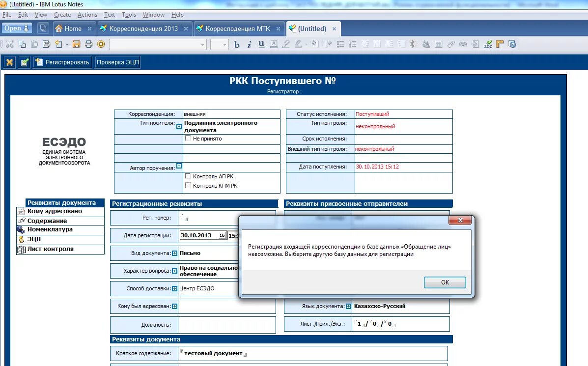The height and width of the screenshot is (366, 588).
Task: Open the date picker for 'Дата регистрации'
Action: pyautogui.click(x=222, y=235)
